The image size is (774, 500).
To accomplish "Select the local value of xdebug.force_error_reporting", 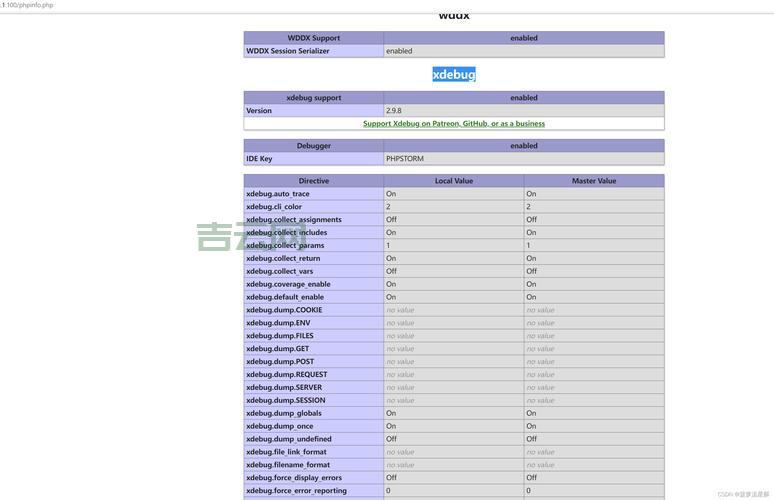I will click(x=389, y=491).
